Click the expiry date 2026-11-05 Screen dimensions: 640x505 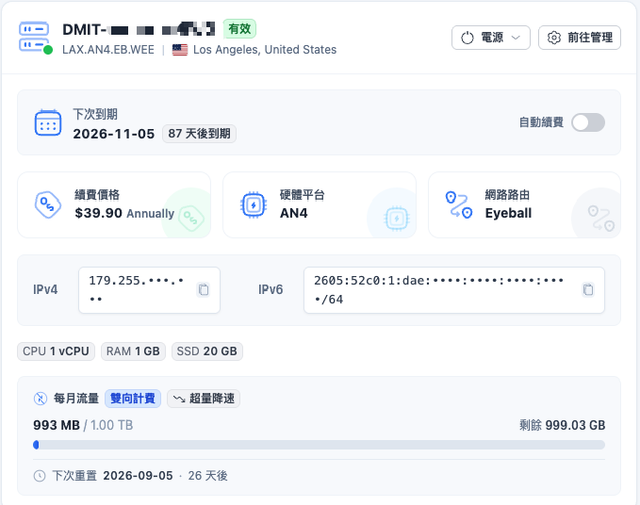(x=114, y=134)
